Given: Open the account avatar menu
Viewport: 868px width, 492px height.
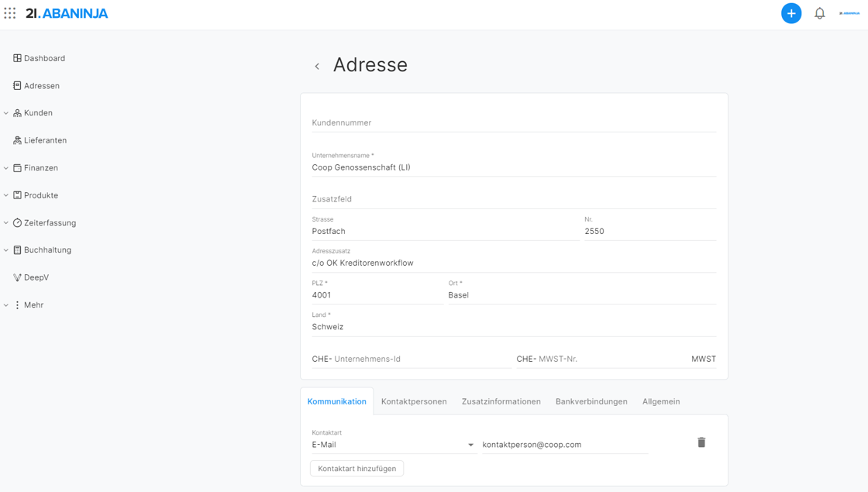Looking at the screenshot, I should [849, 13].
